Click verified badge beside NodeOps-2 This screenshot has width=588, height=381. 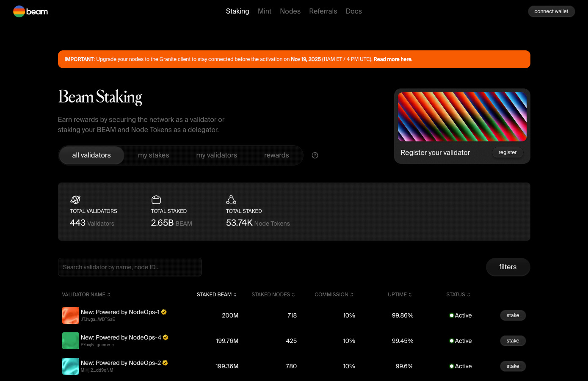pos(165,363)
